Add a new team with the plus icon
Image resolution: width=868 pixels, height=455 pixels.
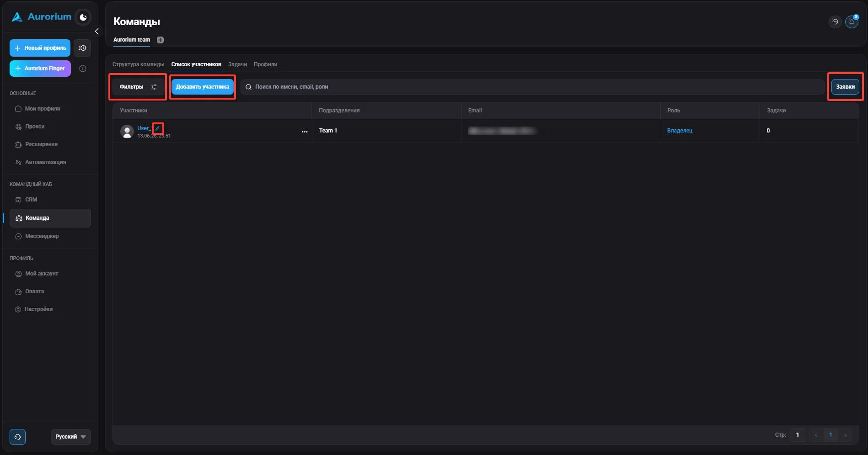[160, 40]
